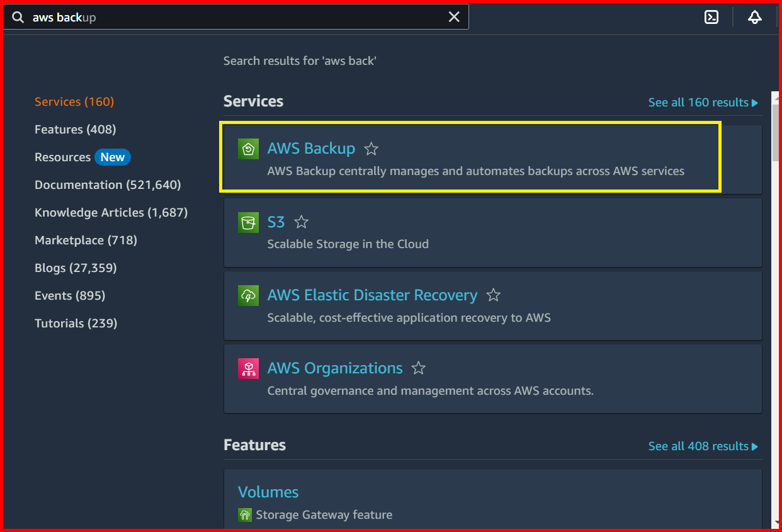
Task: Click the AWS Elastic Disaster Recovery icon
Action: [x=248, y=295]
